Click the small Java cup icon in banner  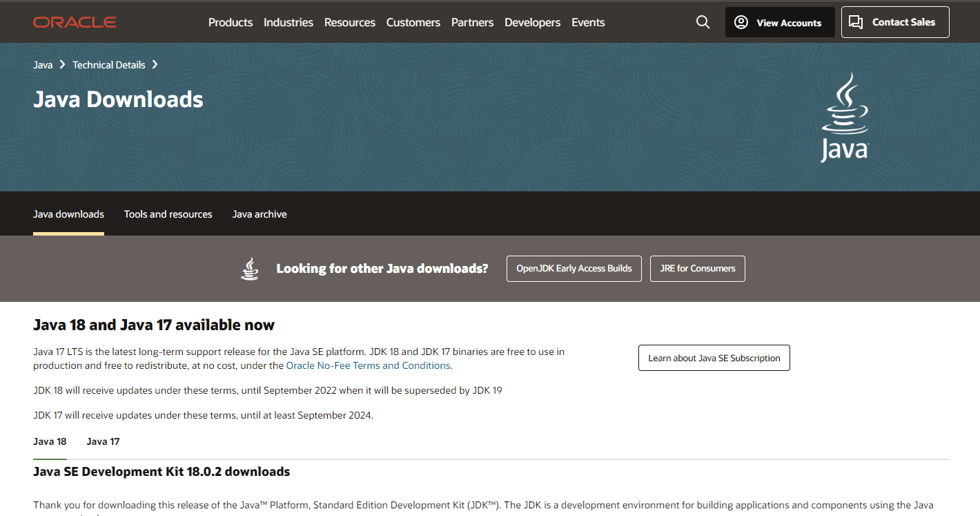click(x=250, y=269)
